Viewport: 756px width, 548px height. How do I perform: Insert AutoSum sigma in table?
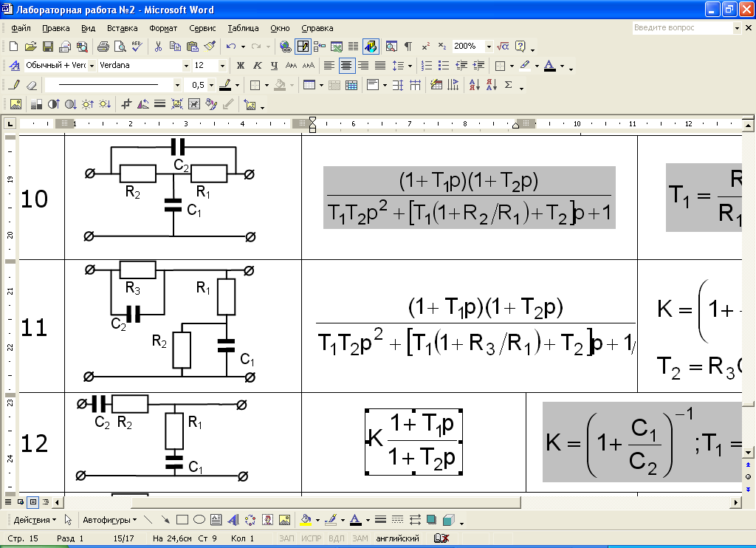coord(508,86)
